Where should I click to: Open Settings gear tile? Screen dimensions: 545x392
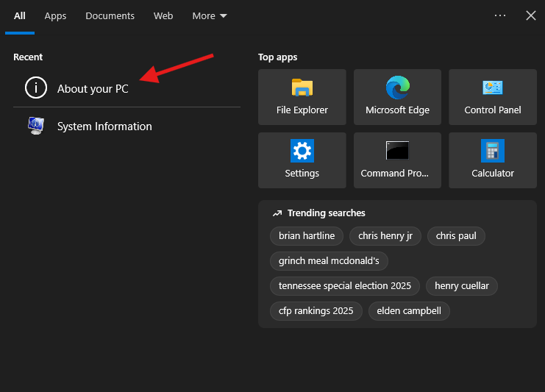pyautogui.click(x=302, y=160)
